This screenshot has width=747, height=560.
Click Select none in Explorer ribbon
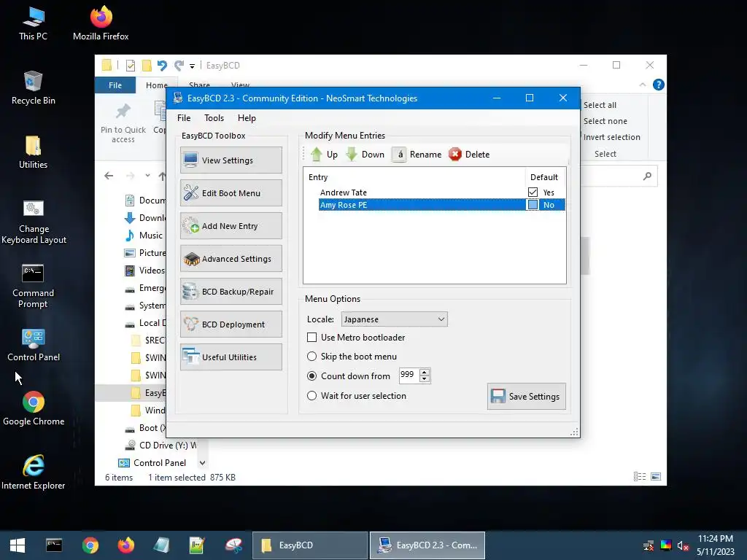click(605, 121)
